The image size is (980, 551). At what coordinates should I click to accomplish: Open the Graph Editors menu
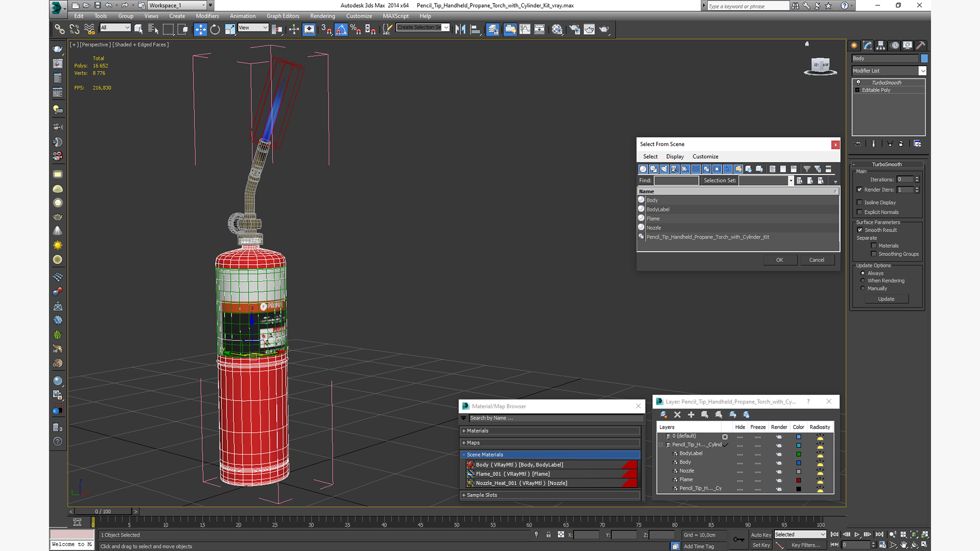point(283,16)
